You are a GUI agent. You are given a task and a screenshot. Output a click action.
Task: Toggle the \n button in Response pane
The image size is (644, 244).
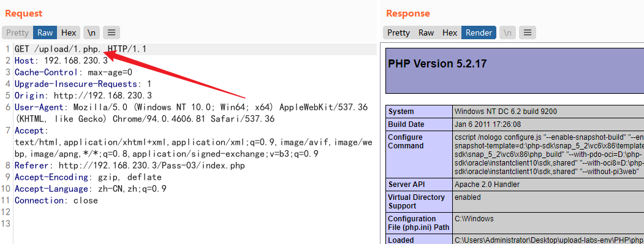coord(507,32)
